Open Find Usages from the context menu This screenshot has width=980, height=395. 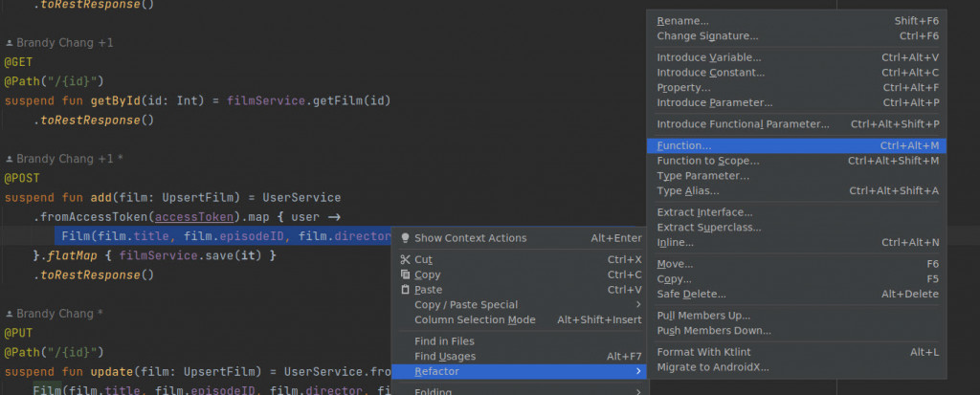446,357
